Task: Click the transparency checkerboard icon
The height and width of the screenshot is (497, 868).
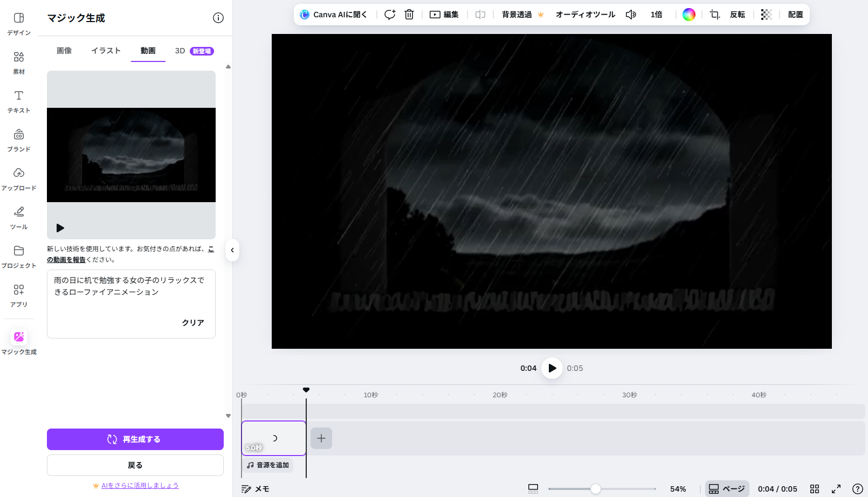Action: coord(766,15)
